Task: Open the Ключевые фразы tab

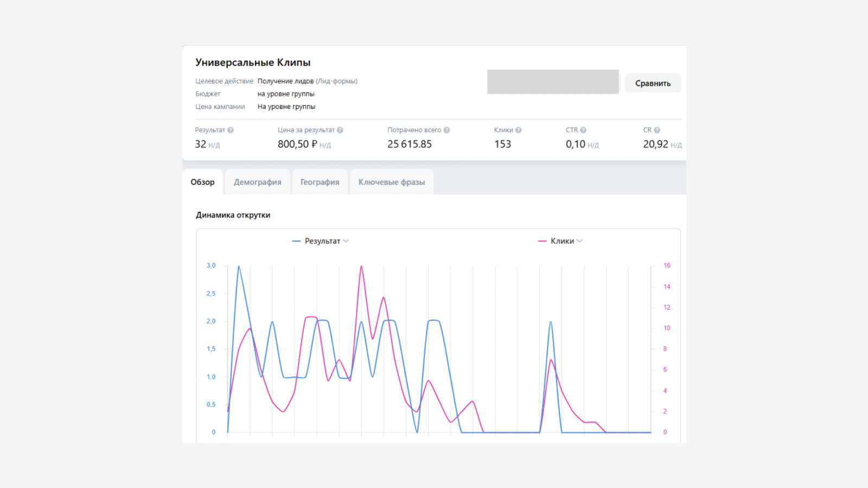Action: (x=392, y=182)
